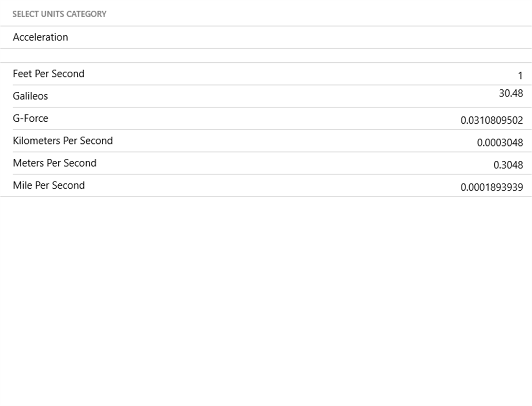532x406 pixels.
Task: Select the Mile Per Second row
Action: (x=266, y=185)
